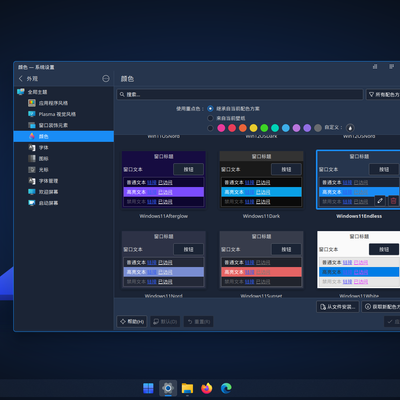The width and height of the screenshot is (400, 400).
Task: Click the title bar text-lines icon
Action: tap(392, 67)
